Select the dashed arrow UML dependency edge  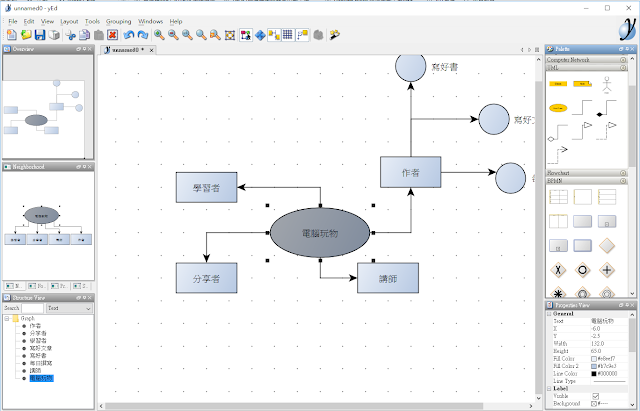point(558,155)
